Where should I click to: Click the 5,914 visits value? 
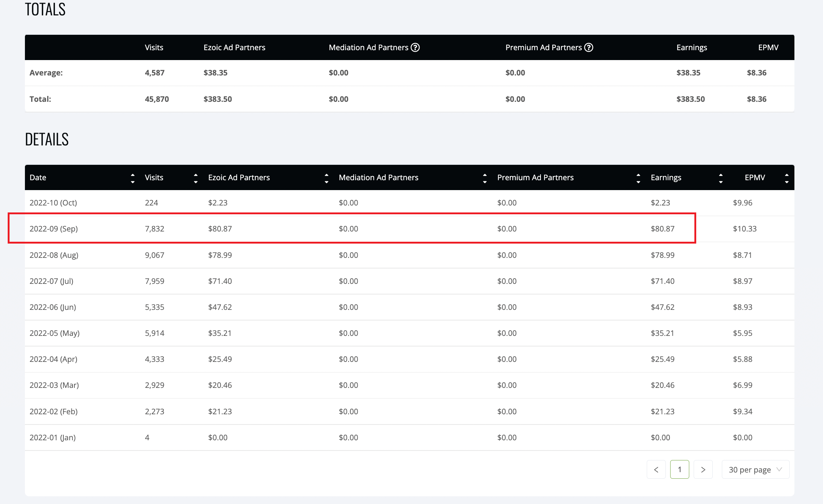coord(155,333)
